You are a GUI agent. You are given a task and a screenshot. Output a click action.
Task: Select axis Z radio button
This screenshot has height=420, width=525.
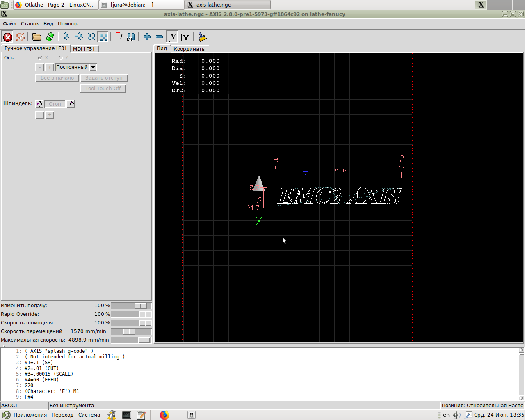pyautogui.click(x=61, y=58)
